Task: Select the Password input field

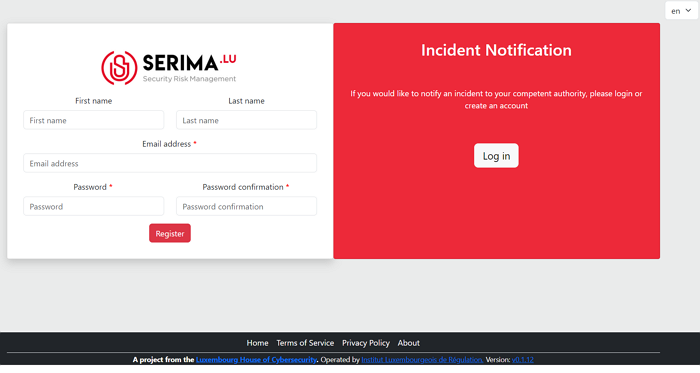Action: [94, 207]
